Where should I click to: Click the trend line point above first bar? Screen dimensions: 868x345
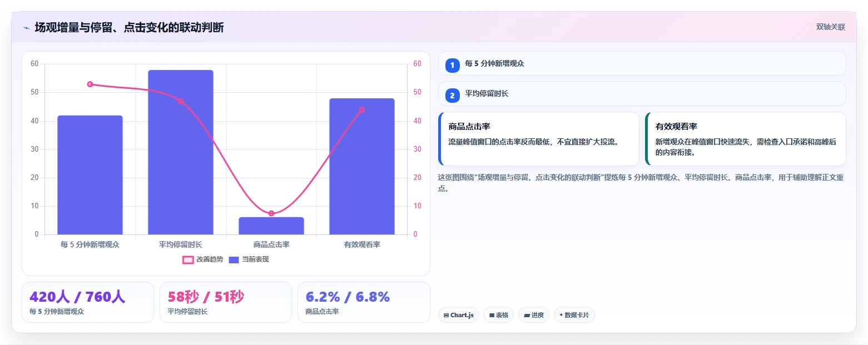coord(90,84)
